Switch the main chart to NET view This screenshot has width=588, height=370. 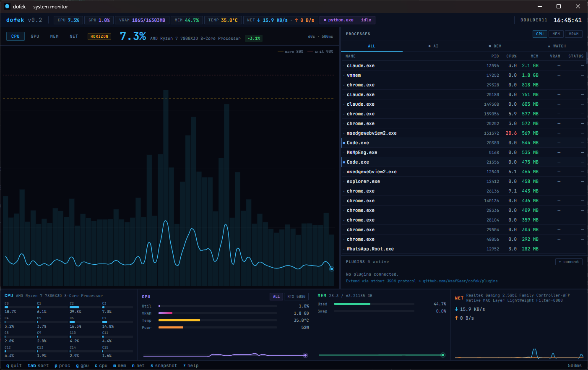pyautogui.click(x=74, y=36)
